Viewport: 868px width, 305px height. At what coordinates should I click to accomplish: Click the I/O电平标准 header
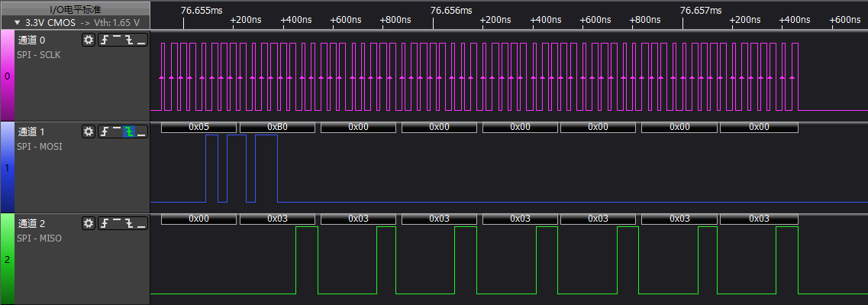[76, 8]
